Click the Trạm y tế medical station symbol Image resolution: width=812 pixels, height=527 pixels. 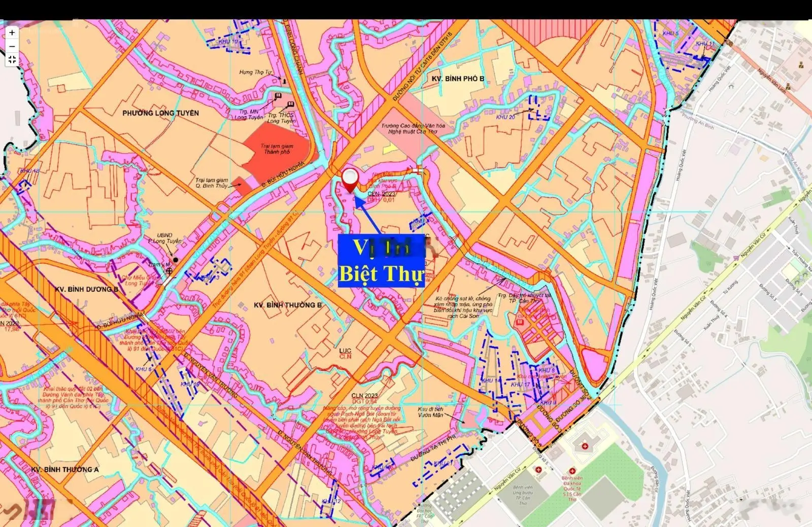point(170,271)
